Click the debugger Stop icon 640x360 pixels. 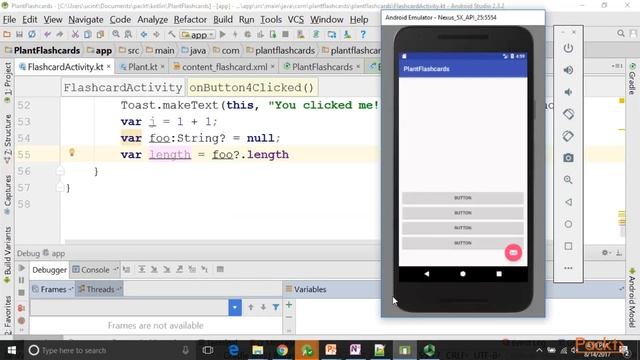pos(22,293)
